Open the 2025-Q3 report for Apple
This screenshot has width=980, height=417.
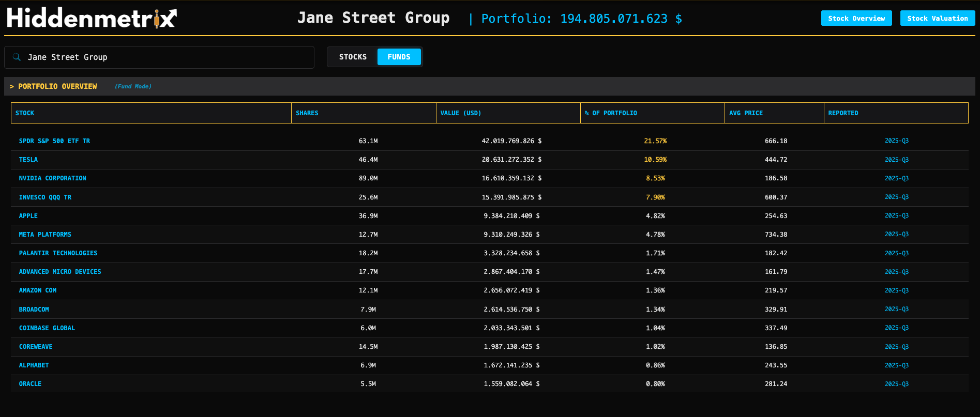point(896,215)
